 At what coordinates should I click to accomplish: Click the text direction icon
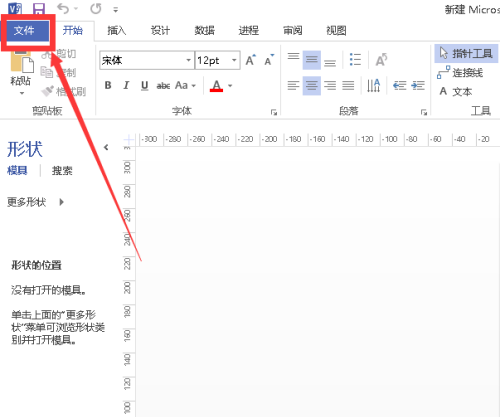pyautogui.click(x=374, y=86)
